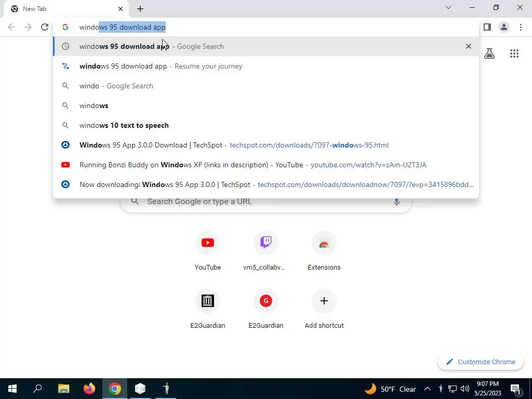
Task: Pick the 'windows' search suggestion
Action: [266, 105]
